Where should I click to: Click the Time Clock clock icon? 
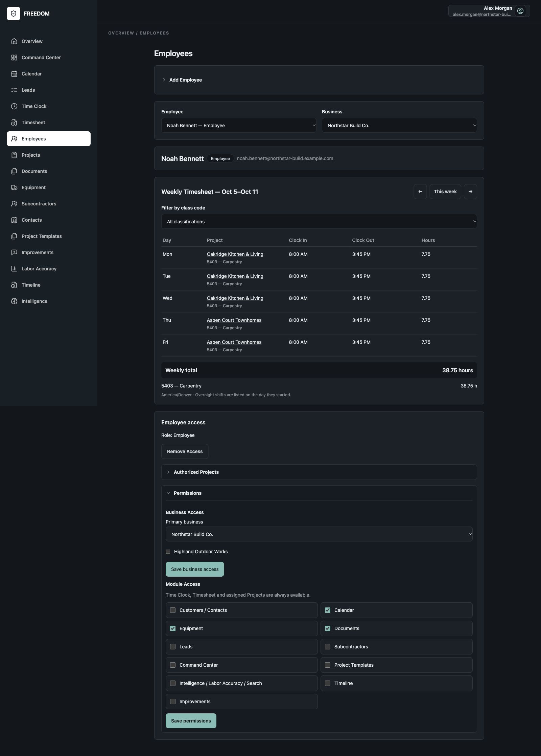point(14,106)
